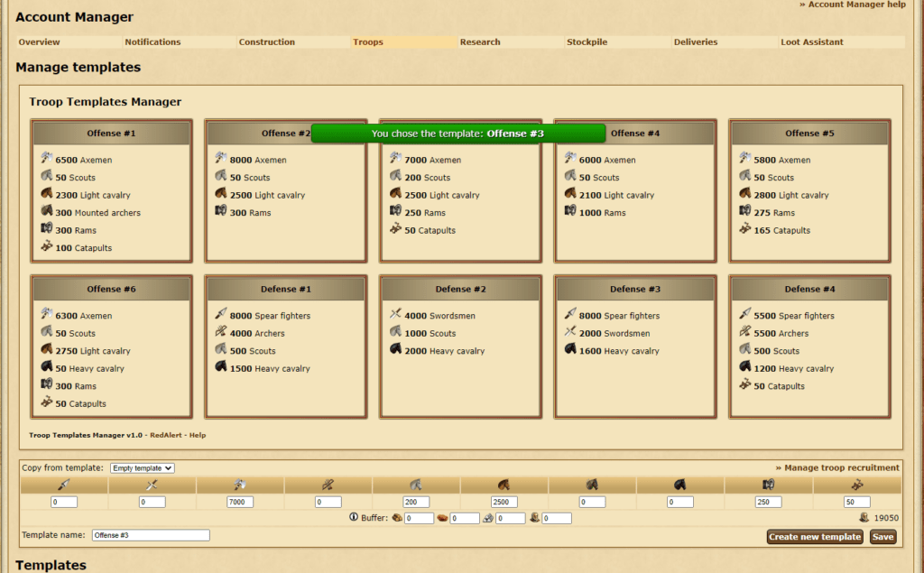This screenshot has height=573, width=924.
Task: Click the population buffer input field
Action: (x=557, y=518)
